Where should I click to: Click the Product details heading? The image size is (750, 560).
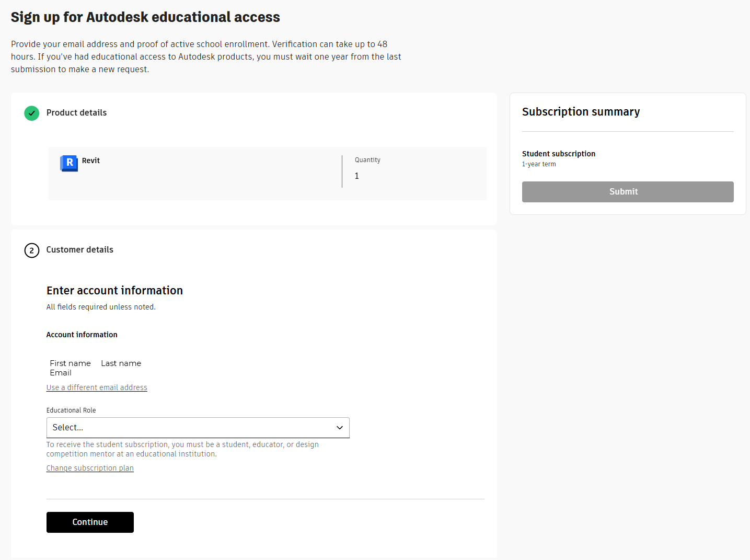click(x=76, y=112)
